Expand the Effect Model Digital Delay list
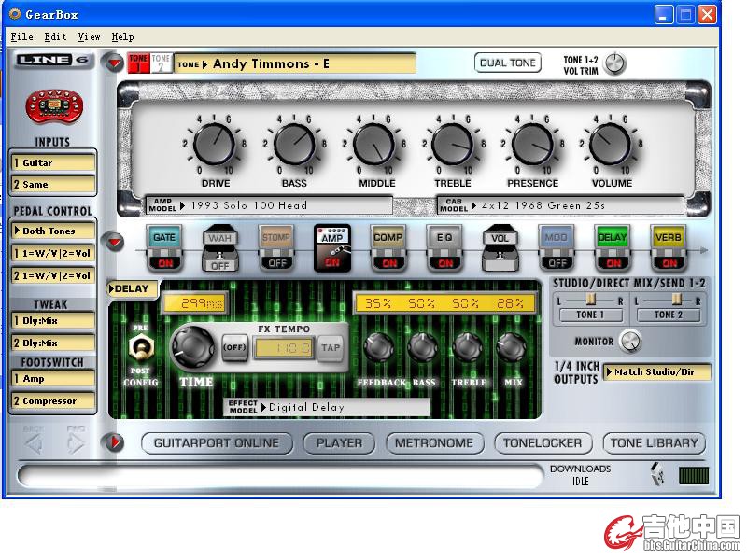Viewport: 747px width, 560px height. coord(327,407)
